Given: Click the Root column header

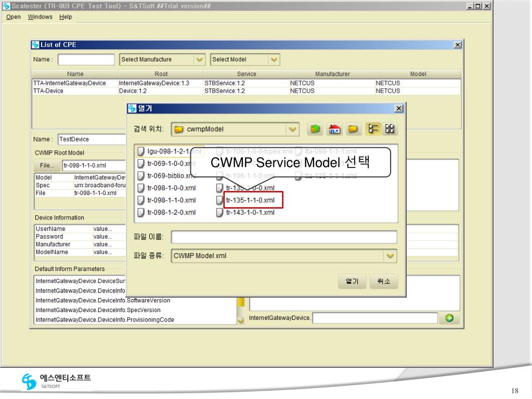Looking at the screenshot, I should tap(161, 74).
